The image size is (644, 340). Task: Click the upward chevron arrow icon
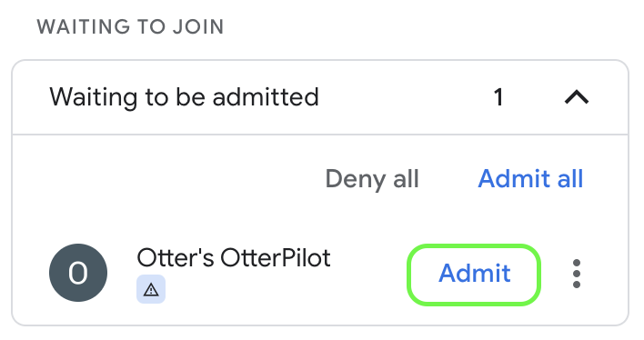[x=577, y=97]
